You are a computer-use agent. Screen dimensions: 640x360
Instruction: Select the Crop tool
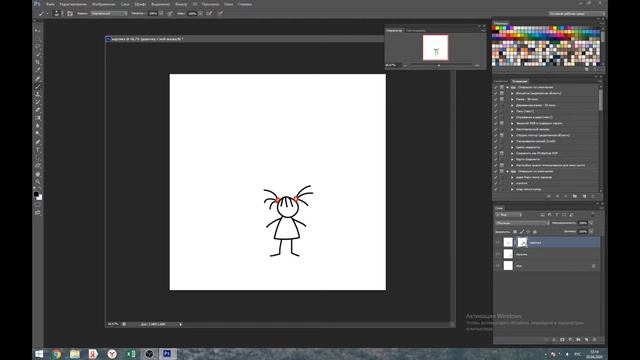tap(38, 62)
